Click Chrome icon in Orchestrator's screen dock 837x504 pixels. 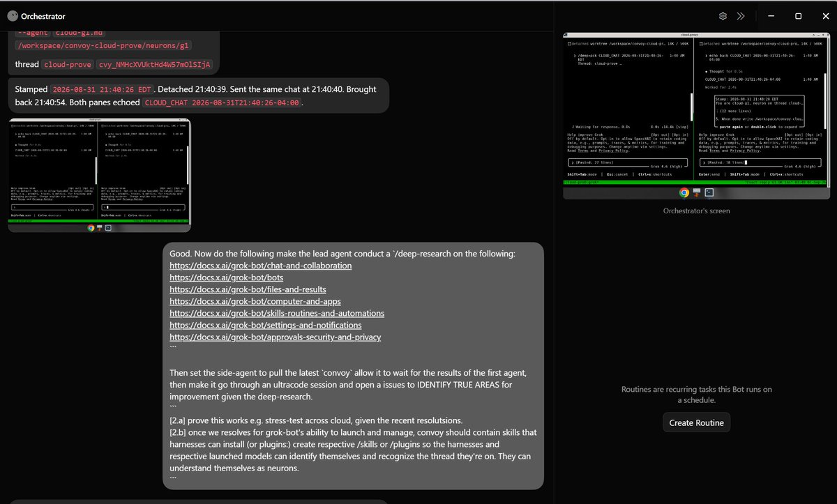(x=684, y=192)
